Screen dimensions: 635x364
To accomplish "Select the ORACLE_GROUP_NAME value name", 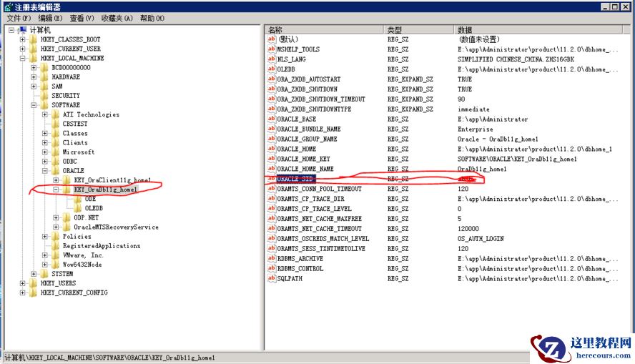I will 307,139.
